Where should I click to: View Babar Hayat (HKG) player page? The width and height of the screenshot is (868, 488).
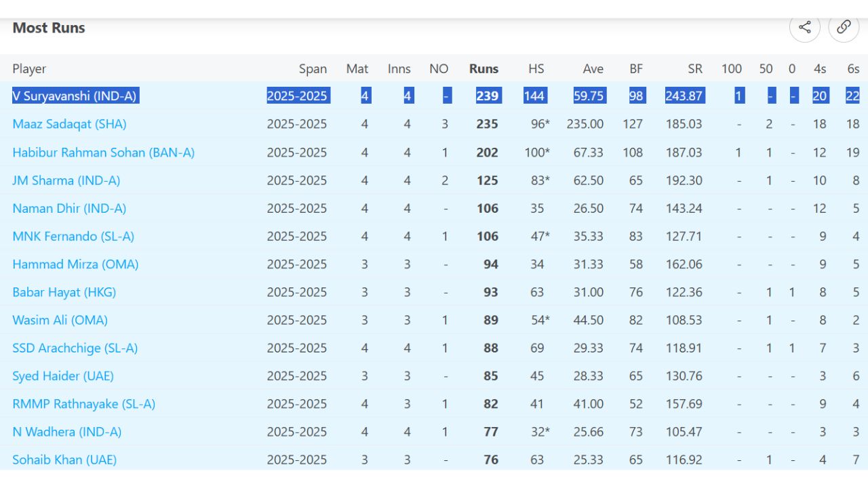click(64, 292)
